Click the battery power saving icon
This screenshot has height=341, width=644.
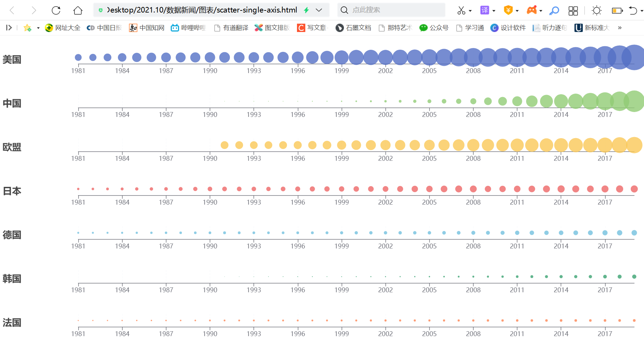click(x=617, y=11)
